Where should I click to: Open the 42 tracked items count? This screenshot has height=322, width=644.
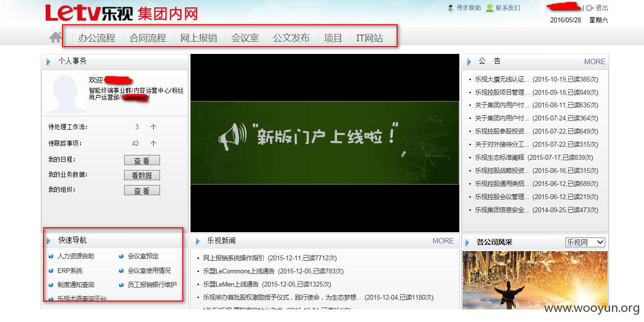tap(135, 143)
